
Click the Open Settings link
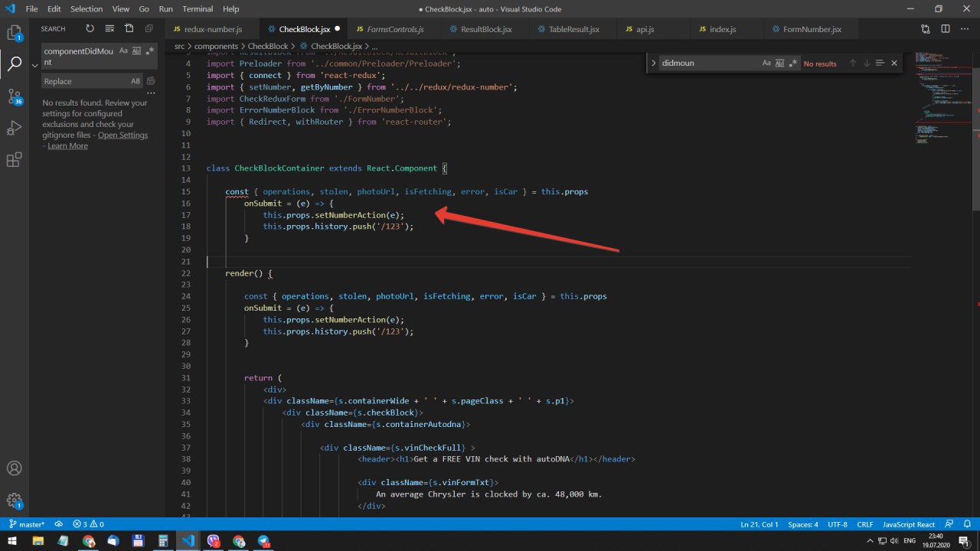[122, 135]
